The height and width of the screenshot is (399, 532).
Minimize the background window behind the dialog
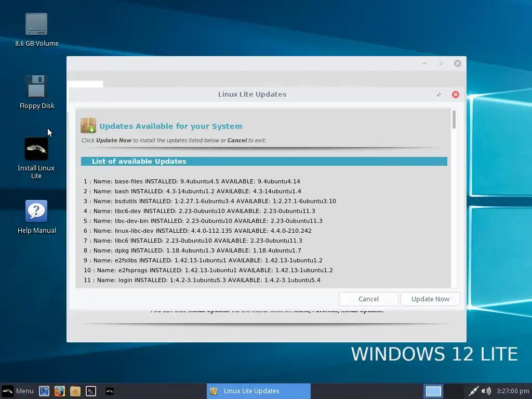click(x=424, y=63)
